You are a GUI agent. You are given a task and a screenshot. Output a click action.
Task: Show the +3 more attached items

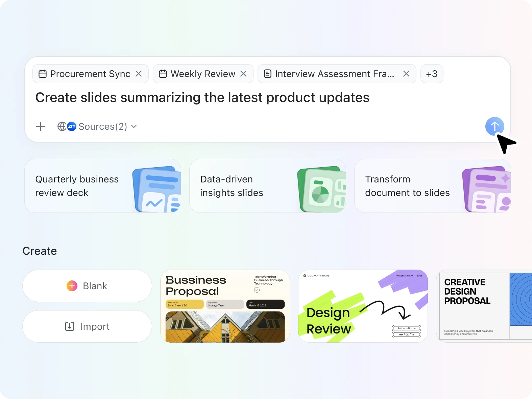[432, 74]
